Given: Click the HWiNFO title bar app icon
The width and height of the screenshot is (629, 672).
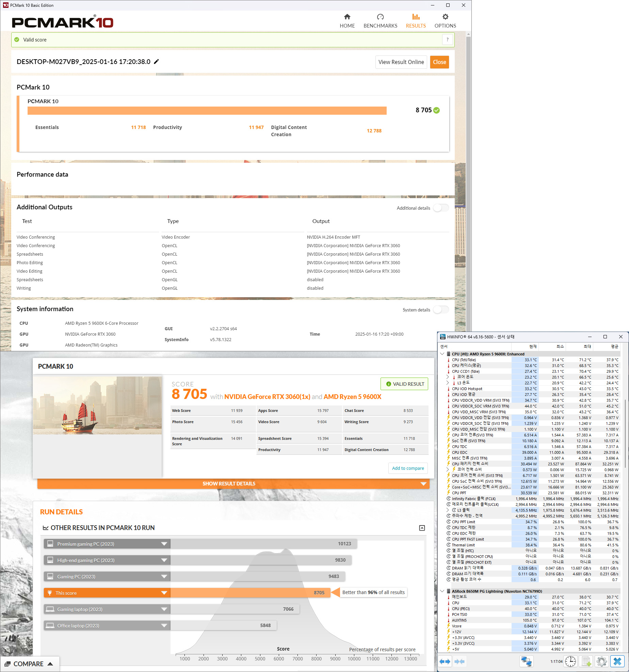Looking at the screenshot, I should (443, 337).
